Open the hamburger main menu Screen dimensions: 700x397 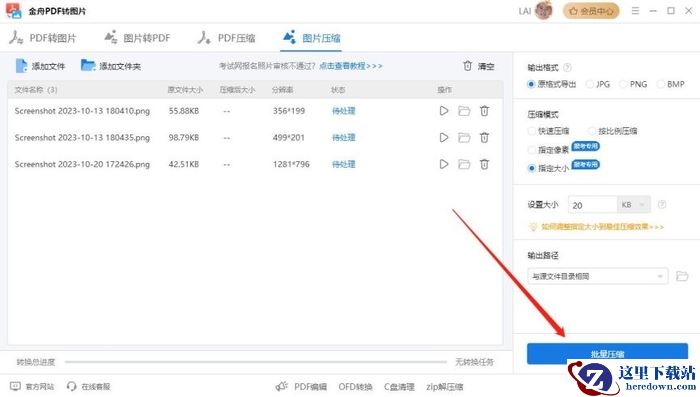(x=635, y=11)
